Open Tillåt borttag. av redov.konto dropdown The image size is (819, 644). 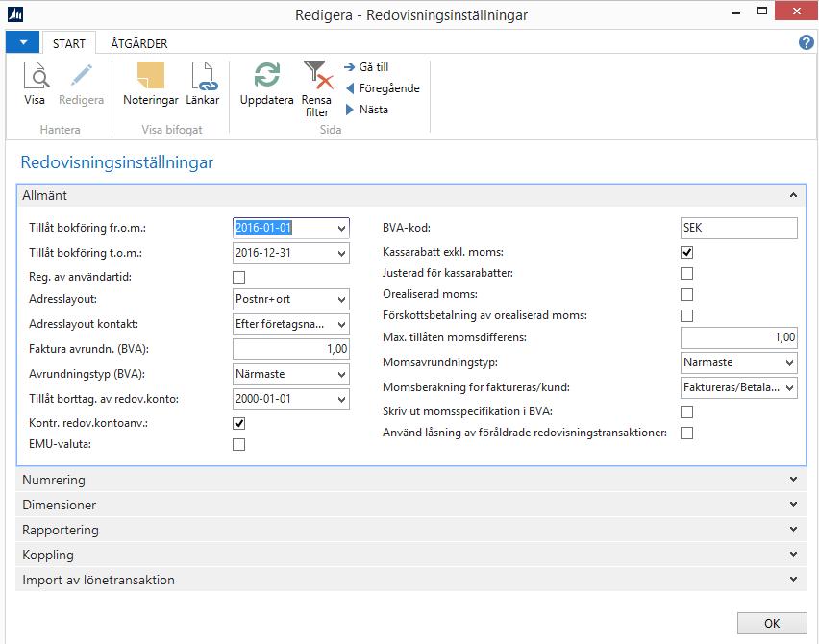coord(341,400)
